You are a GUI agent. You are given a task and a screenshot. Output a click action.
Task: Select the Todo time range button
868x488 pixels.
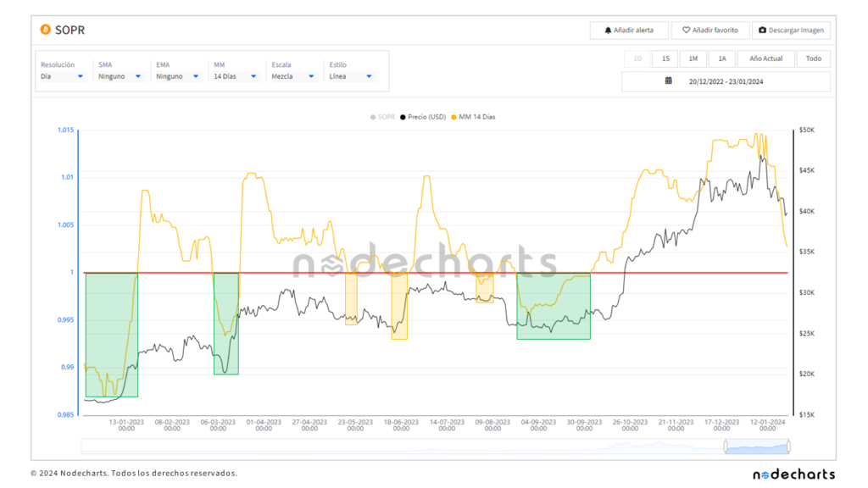[x=813, y=58]
